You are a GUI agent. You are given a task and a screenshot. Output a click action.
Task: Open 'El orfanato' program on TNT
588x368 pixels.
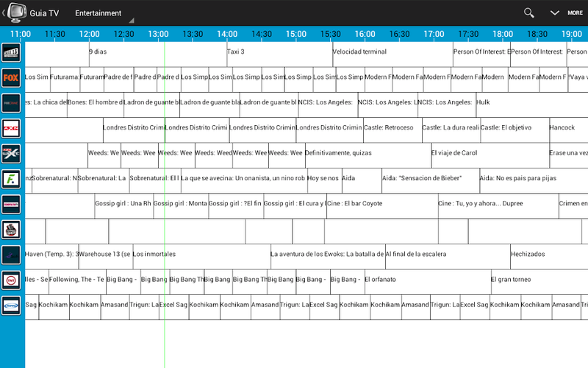[x=428, y=282]
